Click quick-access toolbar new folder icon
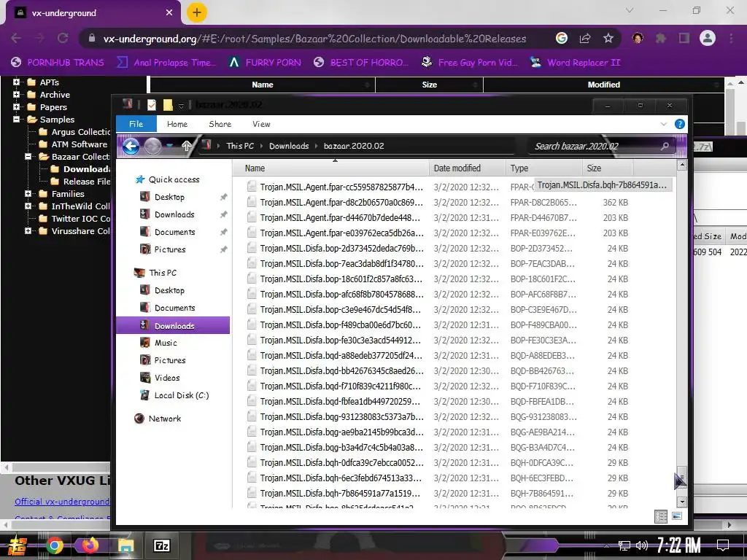747x560 pixels. [x=168, y=105]
